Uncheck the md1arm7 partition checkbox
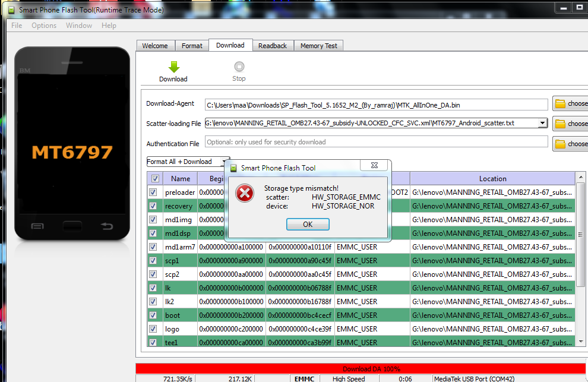588x382 pixels. 153,247
